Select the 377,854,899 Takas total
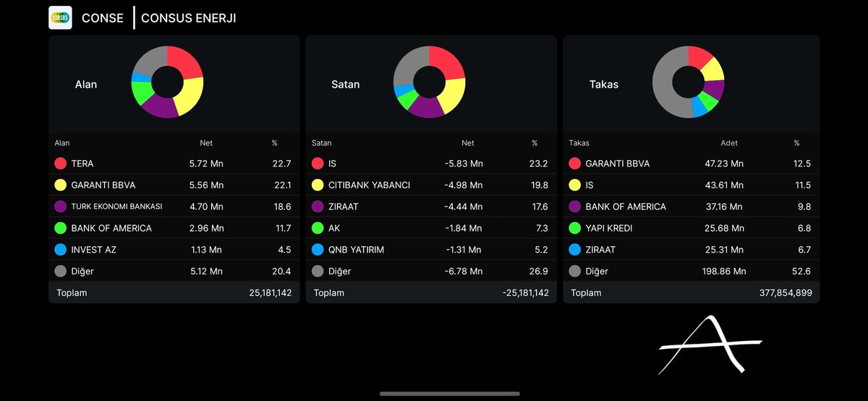868x401 pixels. 784,292
